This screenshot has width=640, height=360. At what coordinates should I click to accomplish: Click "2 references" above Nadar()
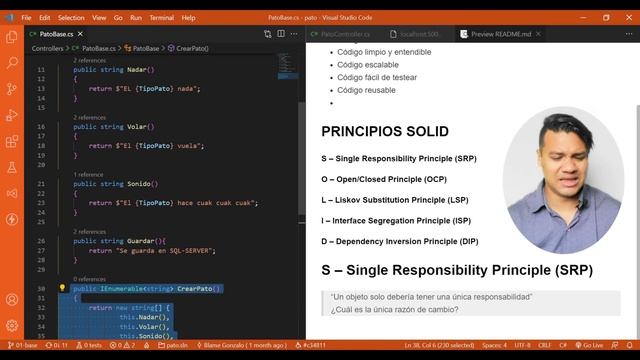89,60
